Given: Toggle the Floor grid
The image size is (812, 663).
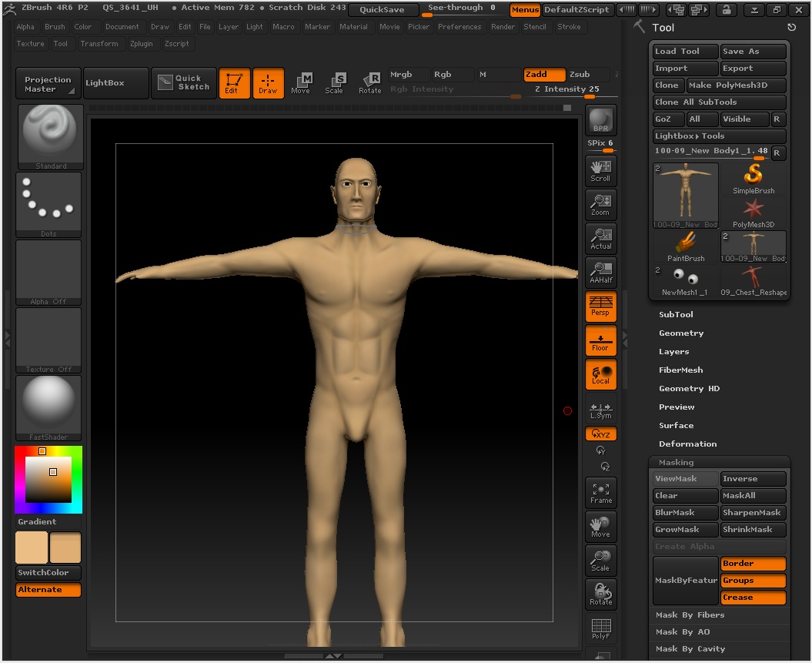Looking at the screenshot, I should [600, 340].
